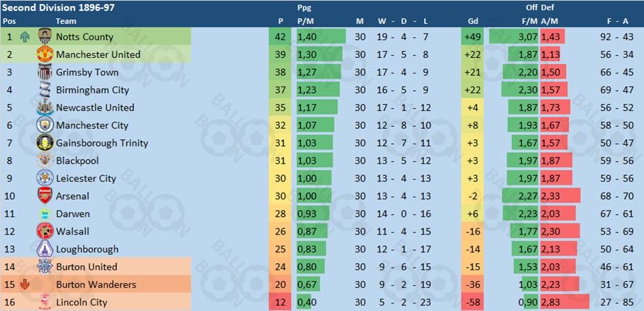Click the Manchester United club crest
The image size is (644, 311).
point(44,54)
